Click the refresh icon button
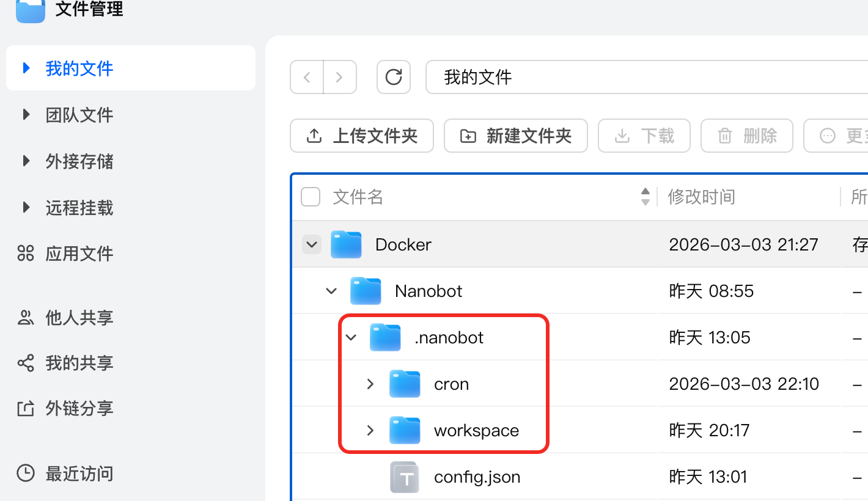Image resolution: width=868 pixels, height=501 pixels. [394, 77]
